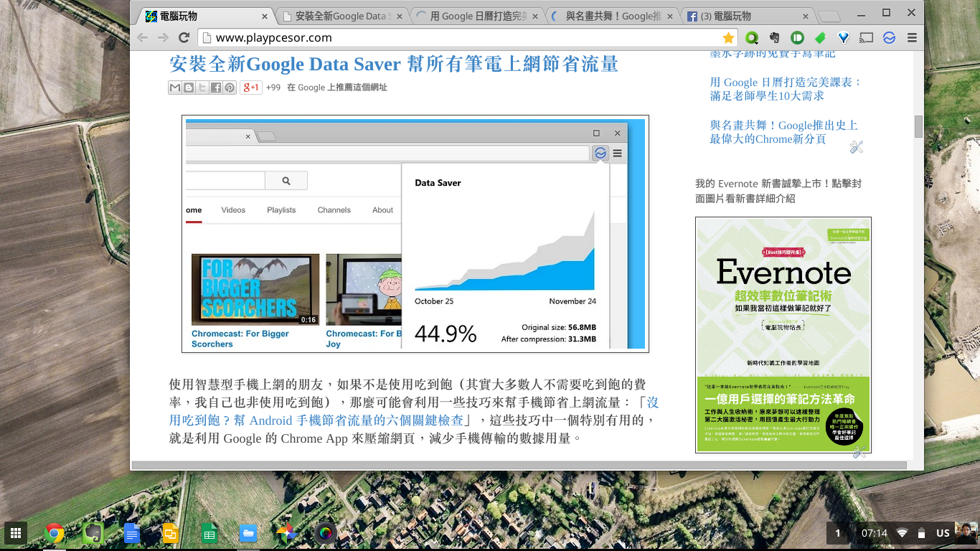The image size is (980, 551).
Task: Click the clock showing 07:14
Action: 875,533
